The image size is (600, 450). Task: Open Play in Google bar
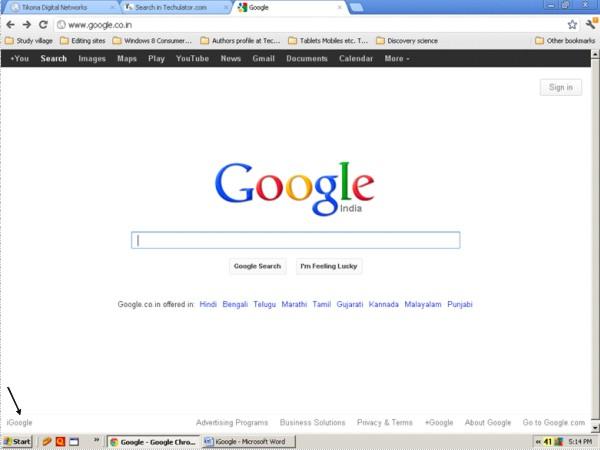point(156,59)
